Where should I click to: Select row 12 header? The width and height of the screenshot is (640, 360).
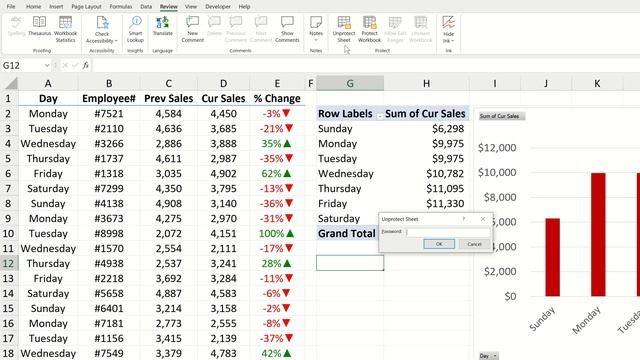pos(8,264)
